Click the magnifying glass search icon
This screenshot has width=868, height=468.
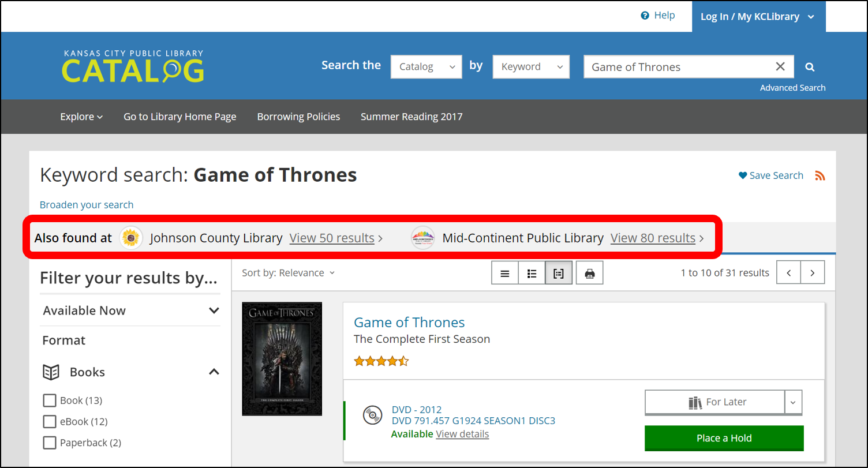810,67
